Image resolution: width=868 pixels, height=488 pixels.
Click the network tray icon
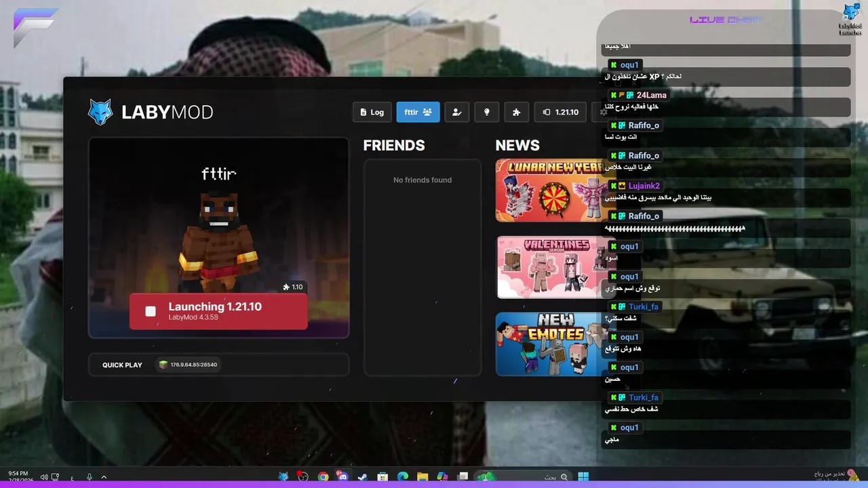click(56, 477)
